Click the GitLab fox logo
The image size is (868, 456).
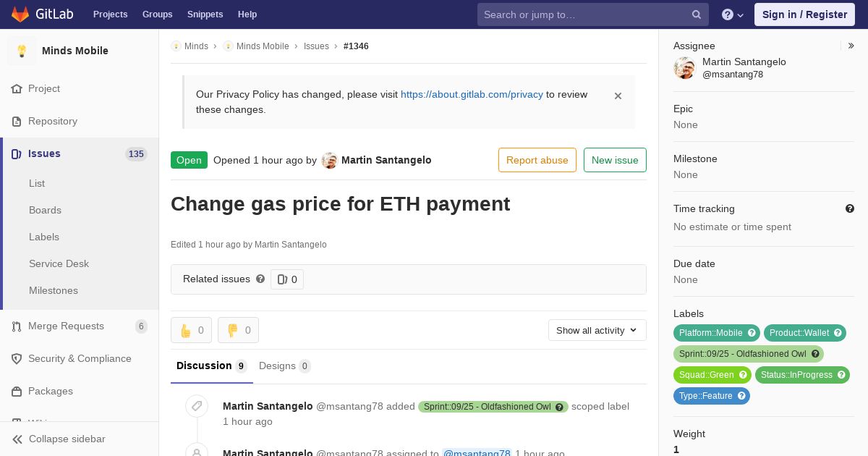tap(20, 14)
